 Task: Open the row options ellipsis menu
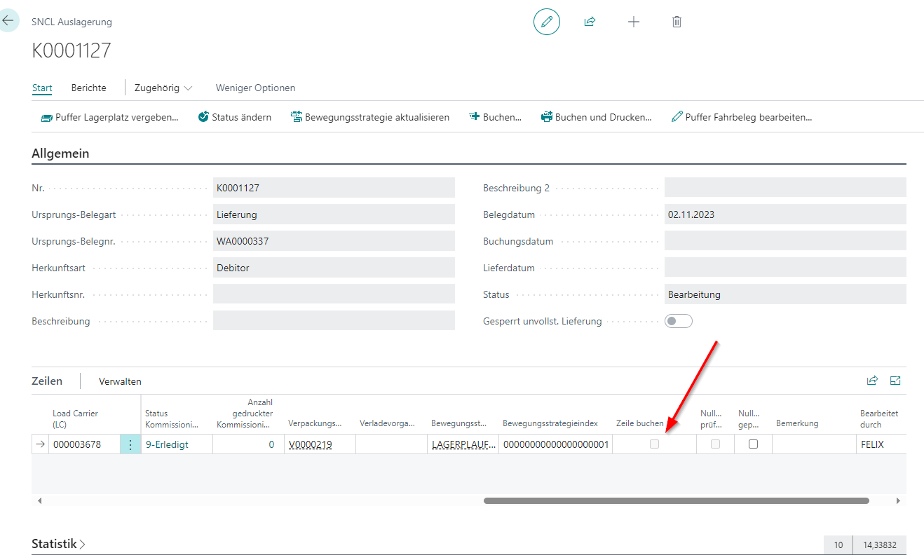pyautogui.click(x=130, y=444)
